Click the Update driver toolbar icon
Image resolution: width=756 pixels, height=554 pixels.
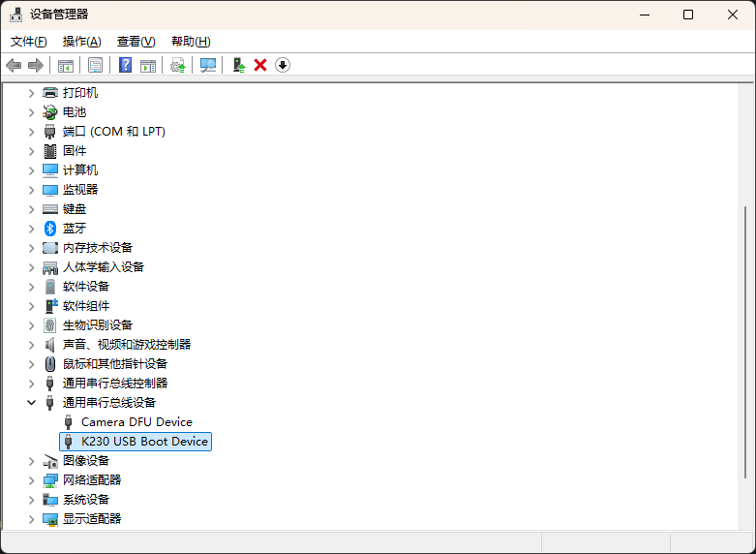[177, 65]
